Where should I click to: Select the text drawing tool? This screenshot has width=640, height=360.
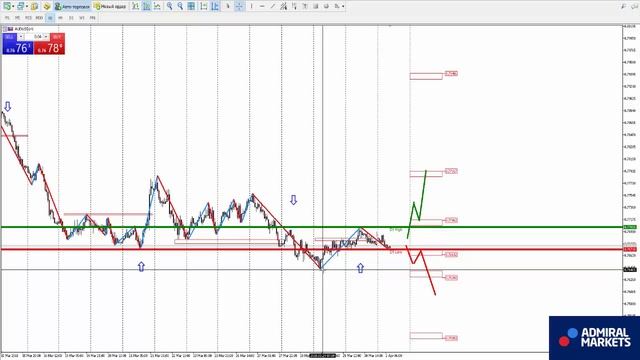(305, 6)
